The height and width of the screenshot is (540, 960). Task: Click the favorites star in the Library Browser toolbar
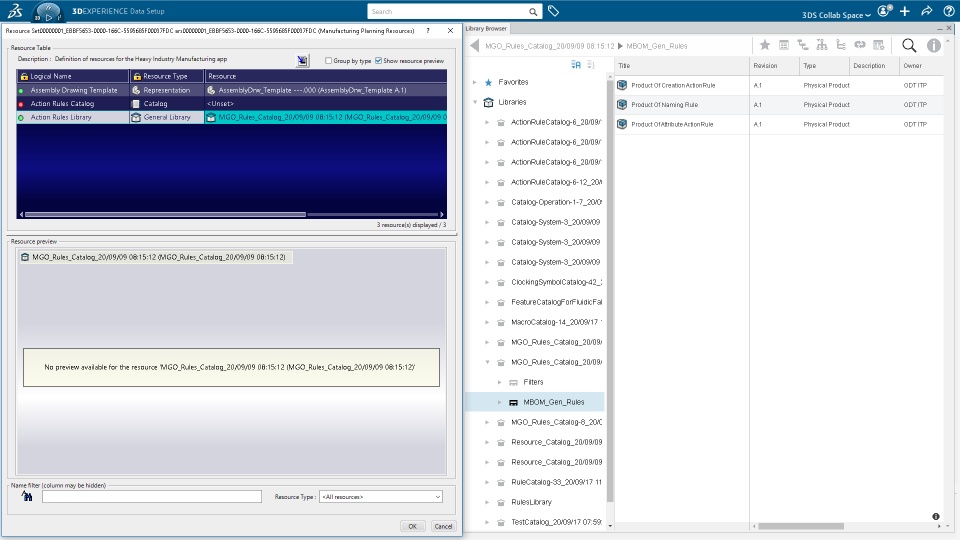point(765,45)
